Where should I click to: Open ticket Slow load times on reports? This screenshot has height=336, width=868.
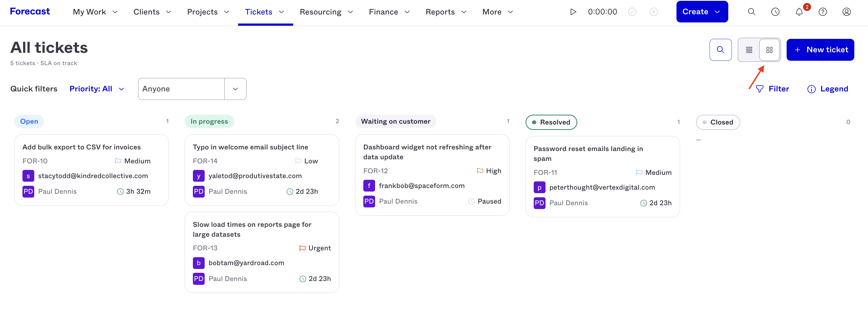252,229
